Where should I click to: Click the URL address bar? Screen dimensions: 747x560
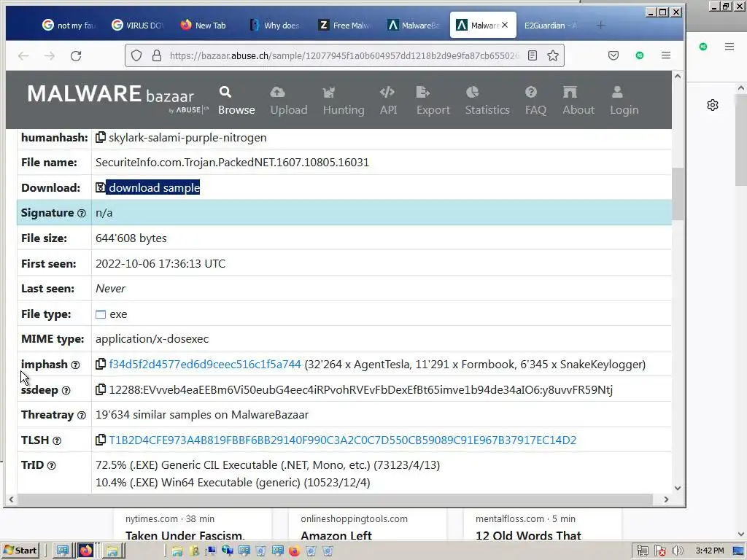345,55
